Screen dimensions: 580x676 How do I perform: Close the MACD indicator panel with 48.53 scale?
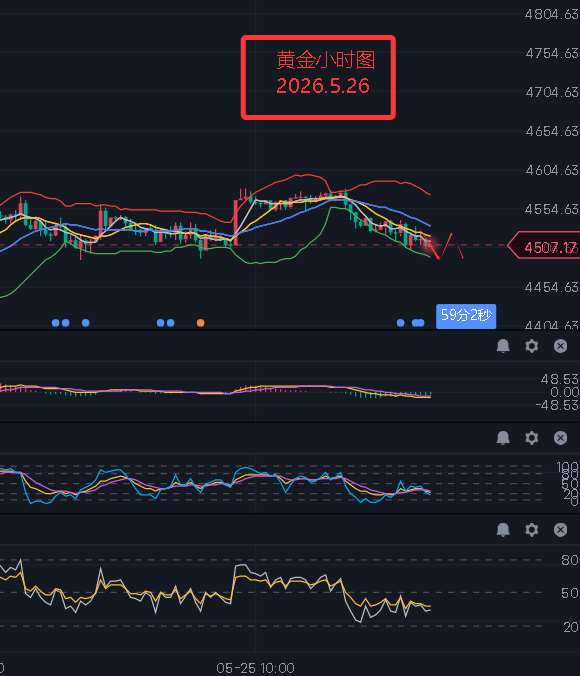(560, 346)
